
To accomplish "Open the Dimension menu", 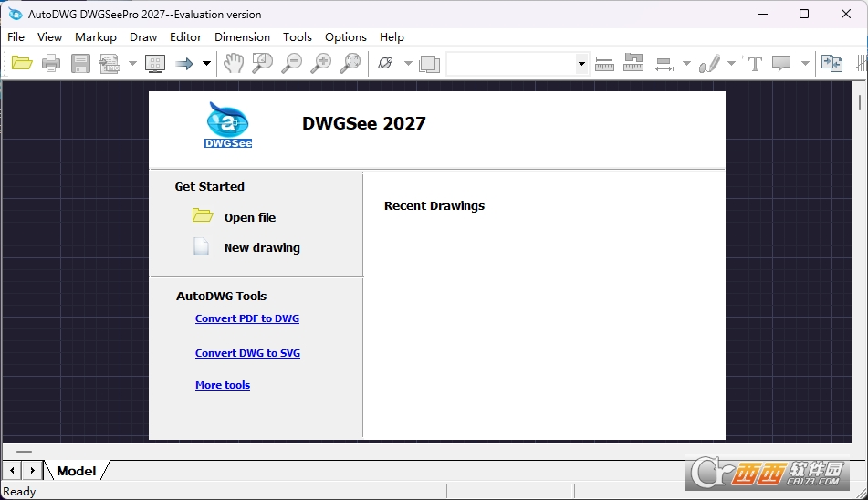I will pyautogui.click(x=243, y=37).
